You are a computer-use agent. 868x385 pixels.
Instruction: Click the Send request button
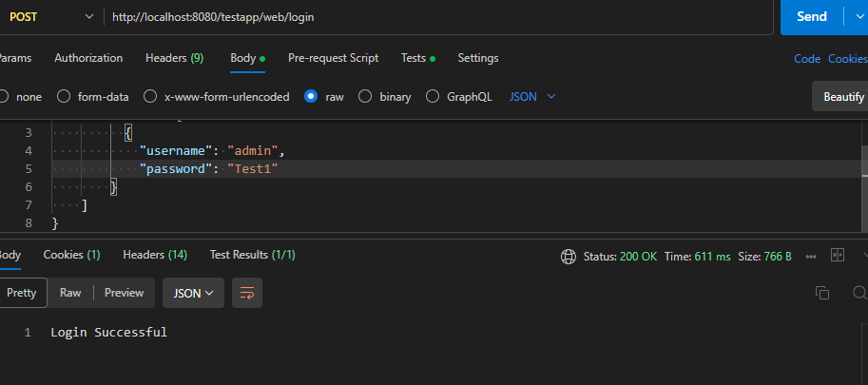pyautogui.click(x=811, y=16)
